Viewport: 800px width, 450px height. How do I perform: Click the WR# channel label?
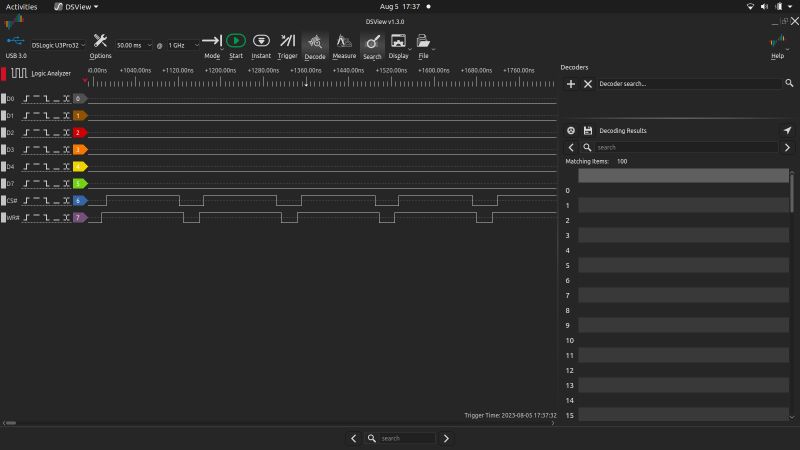click(x=13, y=217)
